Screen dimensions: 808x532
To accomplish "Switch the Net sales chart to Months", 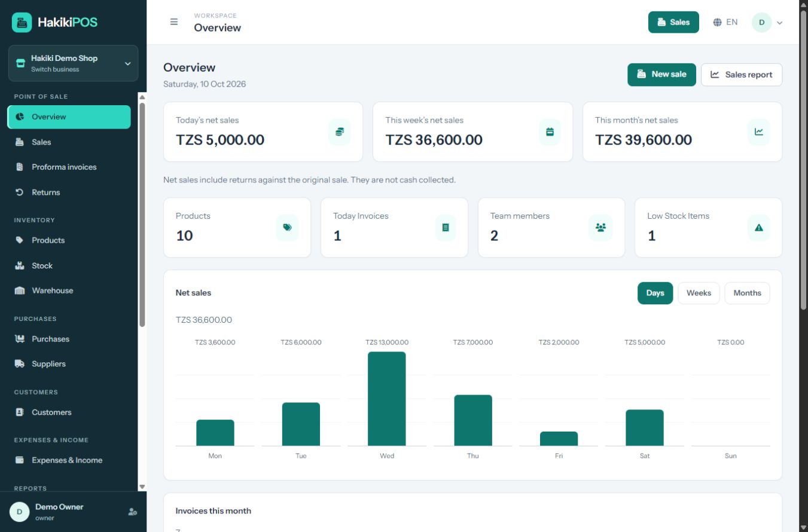I will point(747,293).
